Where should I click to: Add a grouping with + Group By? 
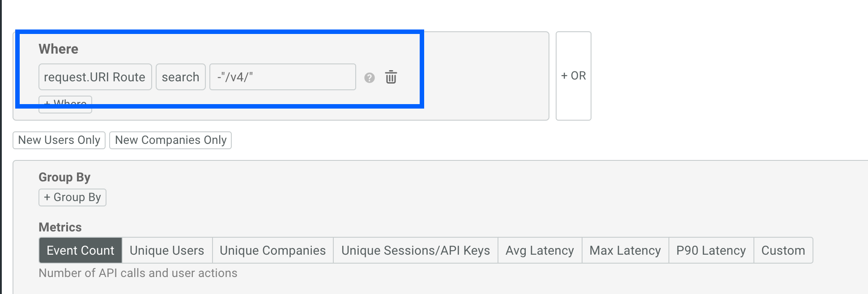[72, 197]
